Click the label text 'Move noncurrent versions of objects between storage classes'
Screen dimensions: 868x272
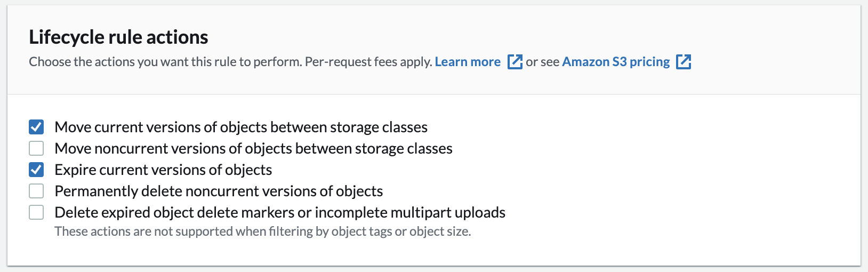click(253, 148)
